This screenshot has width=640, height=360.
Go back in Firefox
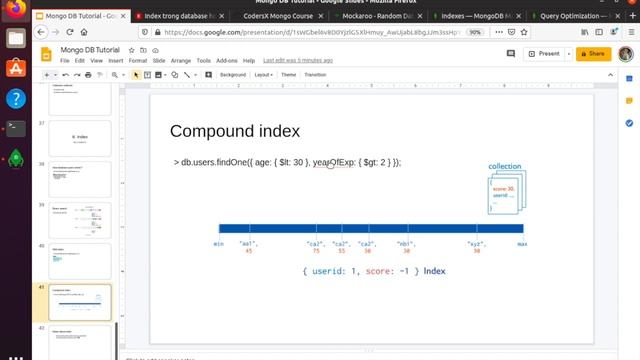pos(40,32)
